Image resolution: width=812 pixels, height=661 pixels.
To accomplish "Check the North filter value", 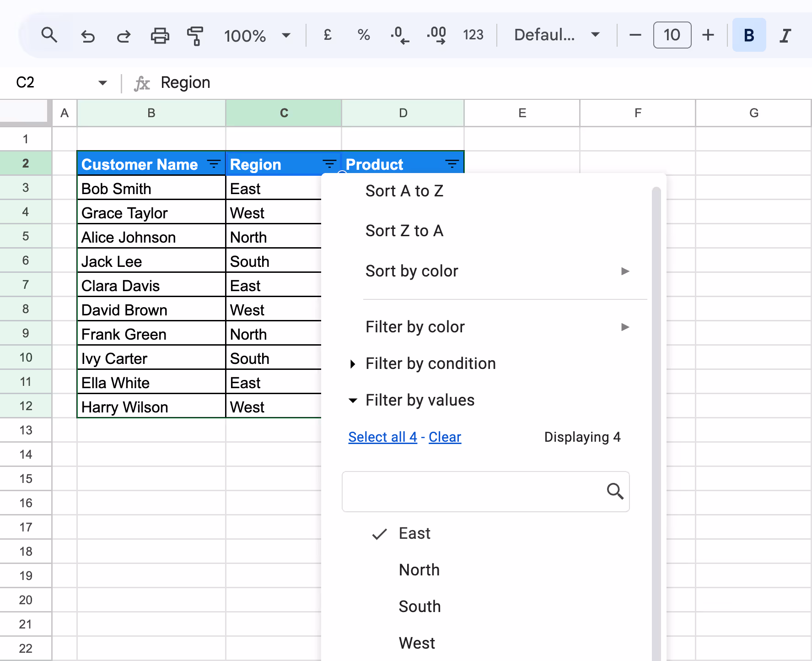I will click(419, 570).
